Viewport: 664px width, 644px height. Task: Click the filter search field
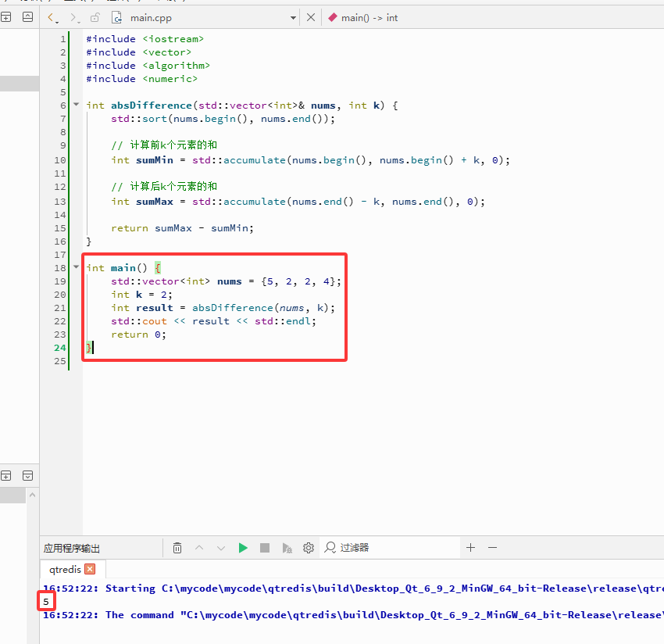pyautogui.click(x=390, y=548)
